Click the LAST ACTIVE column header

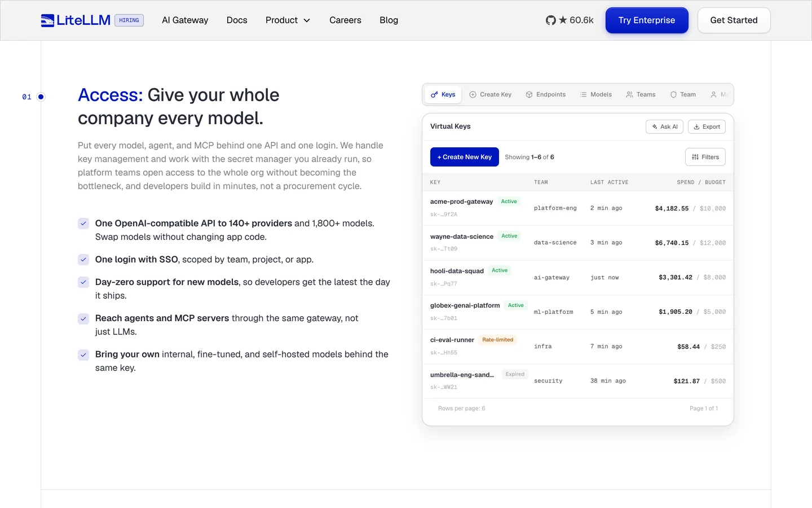[x=609, y=182]
